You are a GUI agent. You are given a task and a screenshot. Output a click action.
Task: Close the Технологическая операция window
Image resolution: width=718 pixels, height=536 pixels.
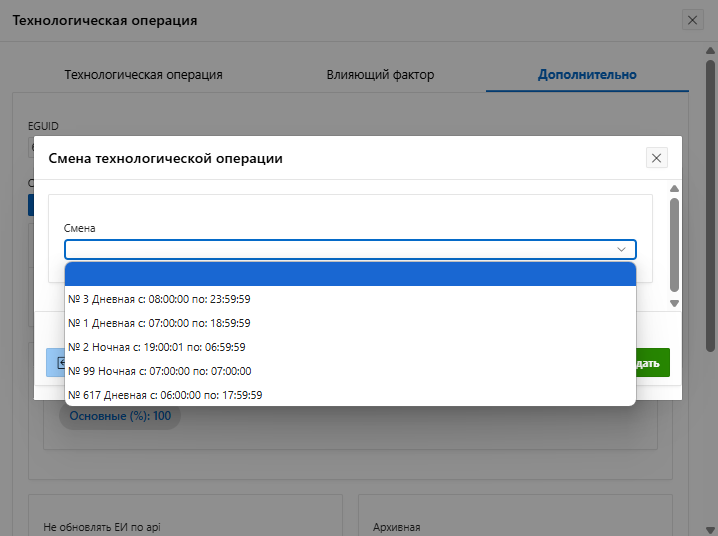point(692,20)
